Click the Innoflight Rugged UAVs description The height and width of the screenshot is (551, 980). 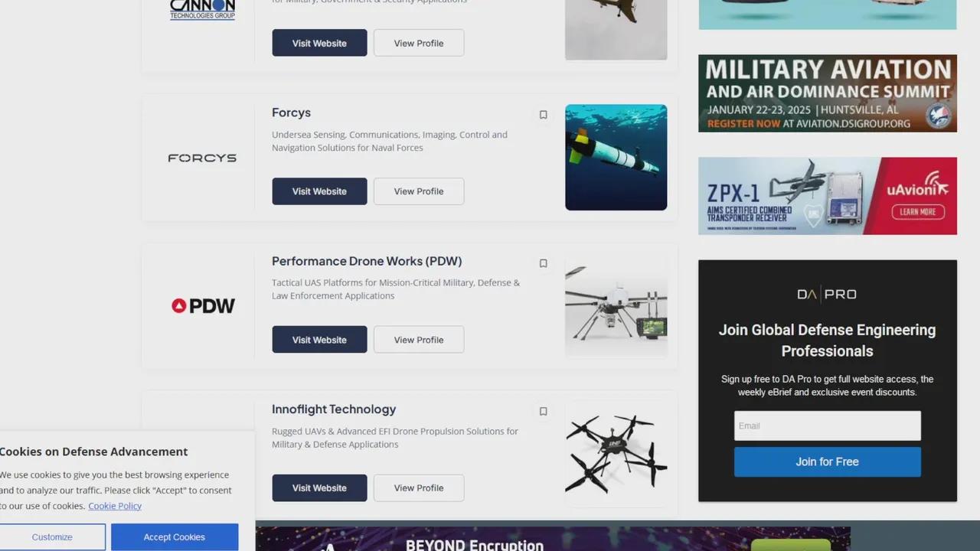click(395, 438)
